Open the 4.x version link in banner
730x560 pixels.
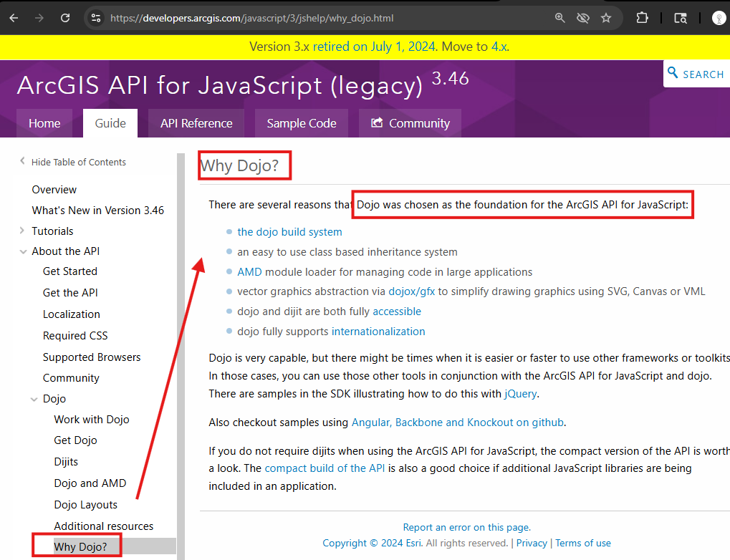tap(499, 47)
